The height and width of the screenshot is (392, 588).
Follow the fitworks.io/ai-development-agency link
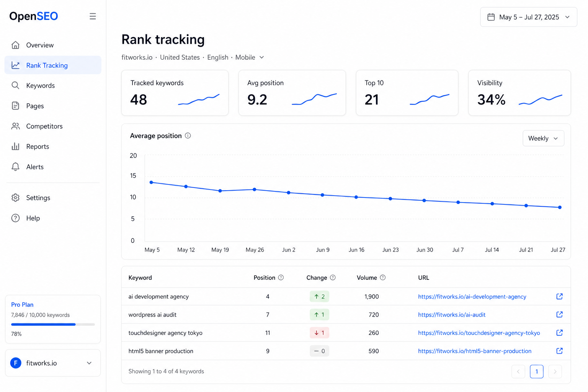(x=472, y=297)
